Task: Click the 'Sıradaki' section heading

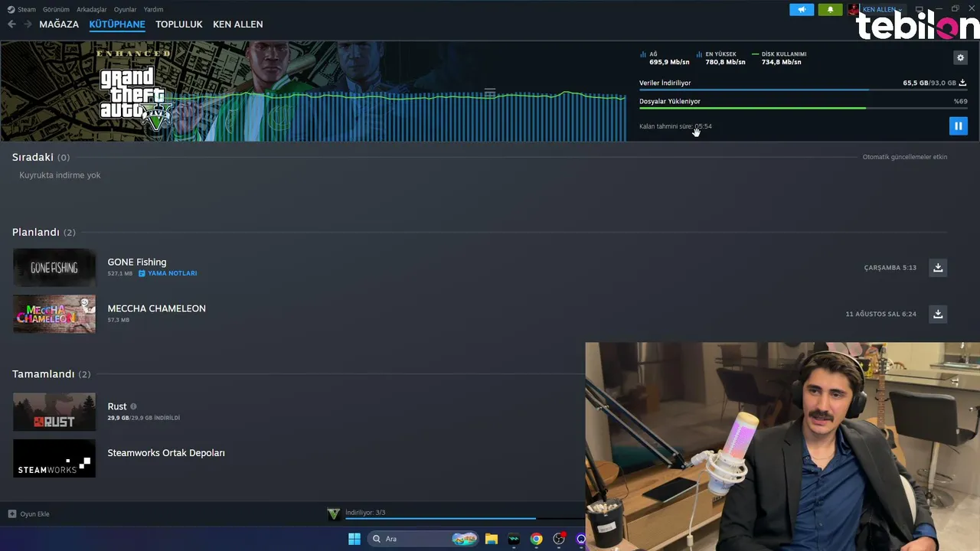Action: (33, 157)
